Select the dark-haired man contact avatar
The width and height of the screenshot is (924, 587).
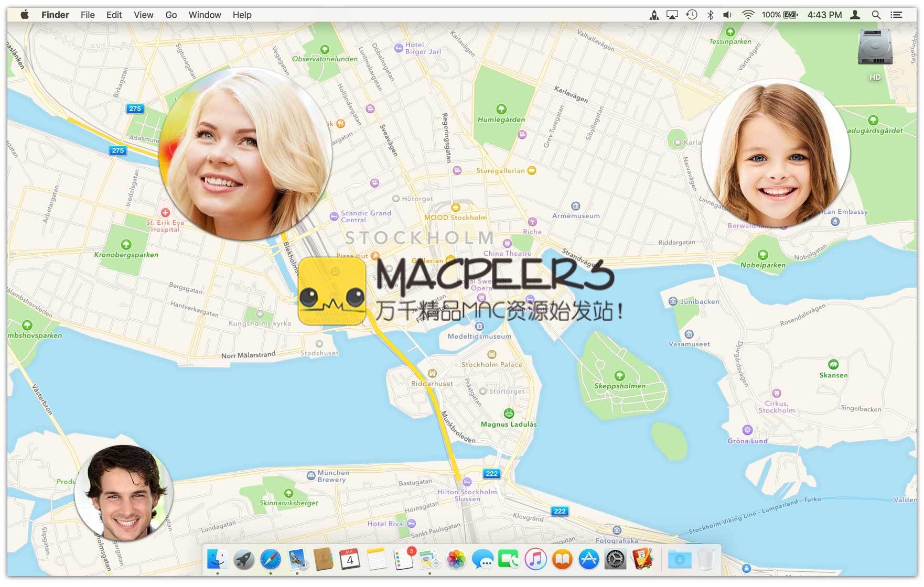pyautogui.click(x=124, y=493)
